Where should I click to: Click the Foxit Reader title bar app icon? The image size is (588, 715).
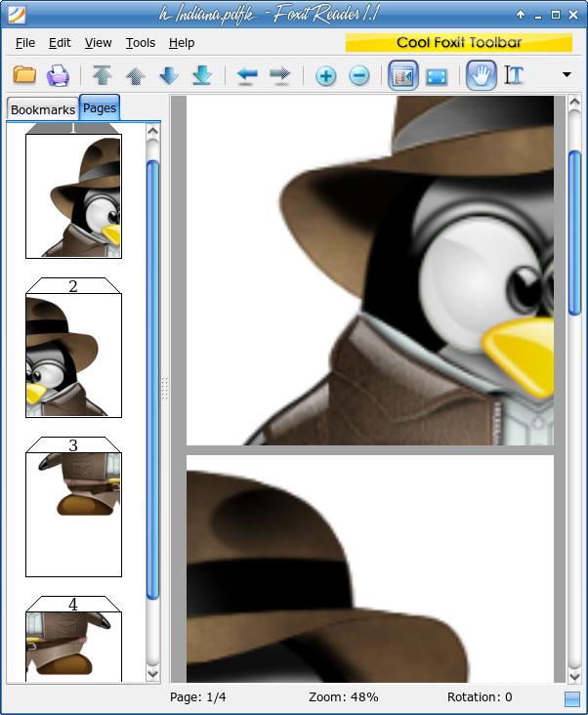coord(17,15)
